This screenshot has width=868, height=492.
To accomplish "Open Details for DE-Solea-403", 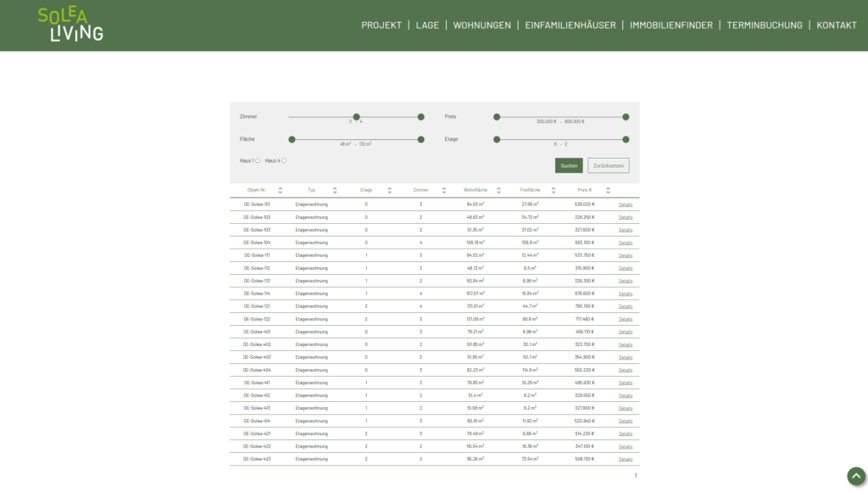I will click(626, 357).
